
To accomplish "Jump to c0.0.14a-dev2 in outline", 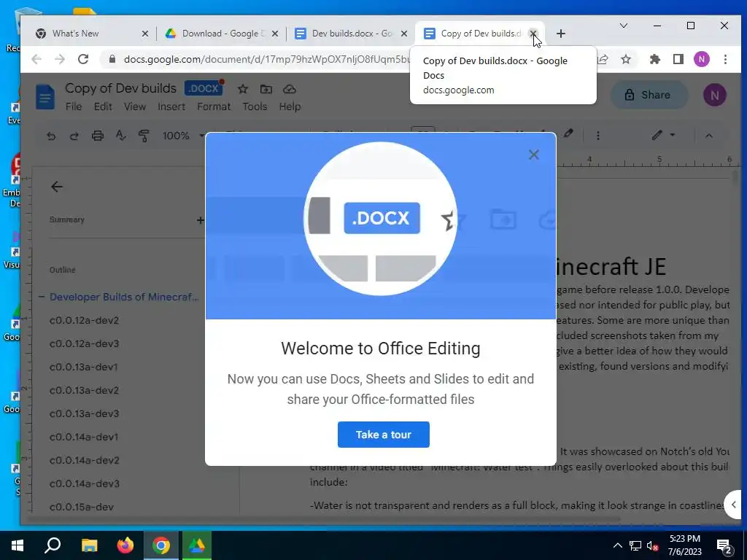I will point(84,460).
